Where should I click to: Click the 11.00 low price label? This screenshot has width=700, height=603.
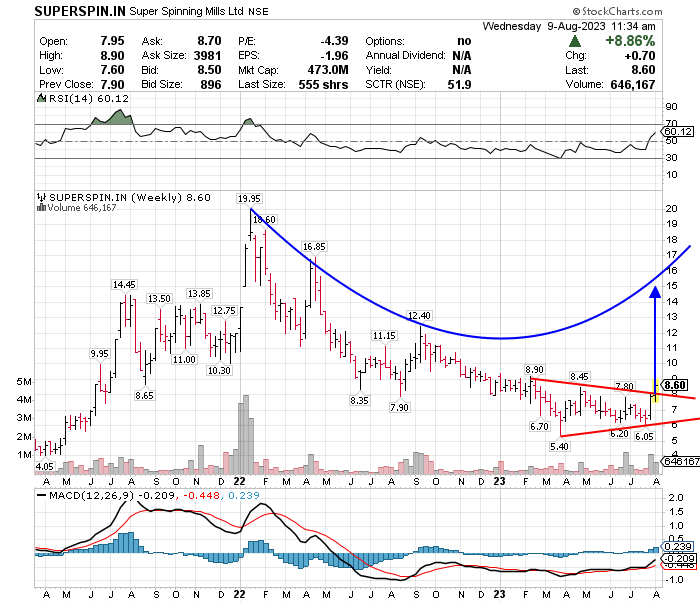tap(184, 359)
